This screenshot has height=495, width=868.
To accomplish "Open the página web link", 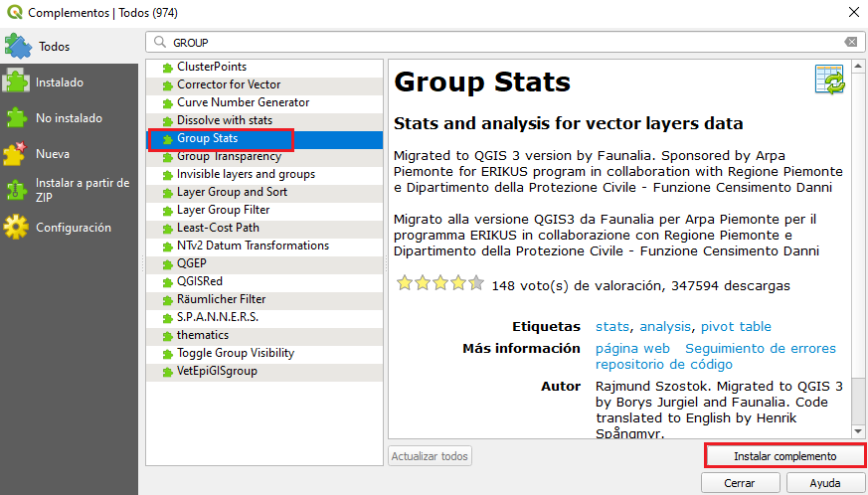I will click(x=632, y=349).
